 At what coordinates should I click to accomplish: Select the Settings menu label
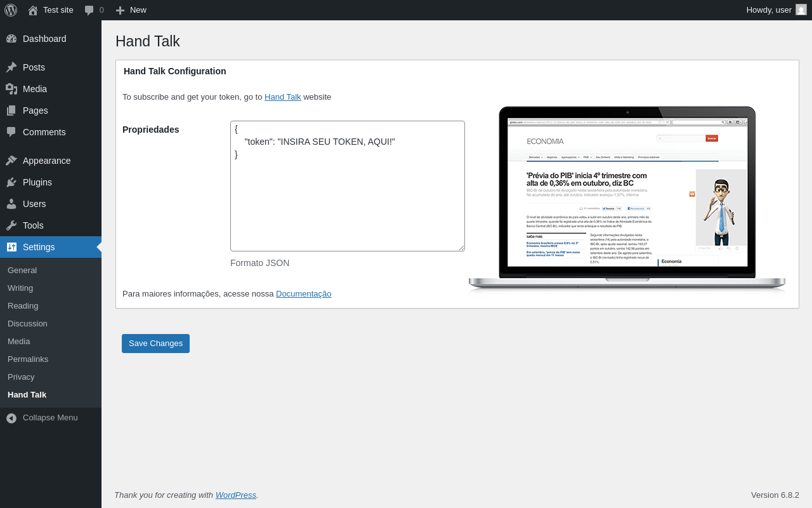click(x=39, y=247)
